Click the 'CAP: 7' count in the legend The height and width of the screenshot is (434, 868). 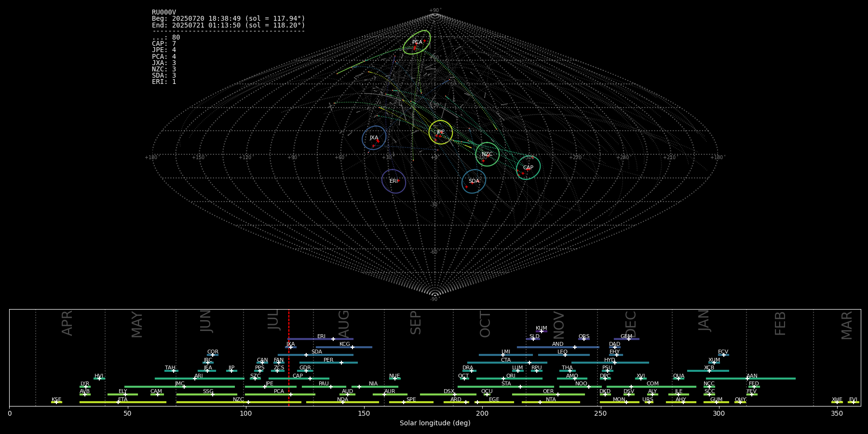tap(164, 44)
